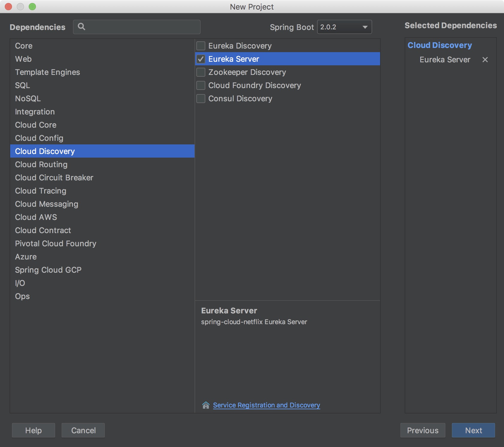The width and height of the screenshot is (504, 447).
Task: Choose the NoSQL category
Action: click(102, 99)
